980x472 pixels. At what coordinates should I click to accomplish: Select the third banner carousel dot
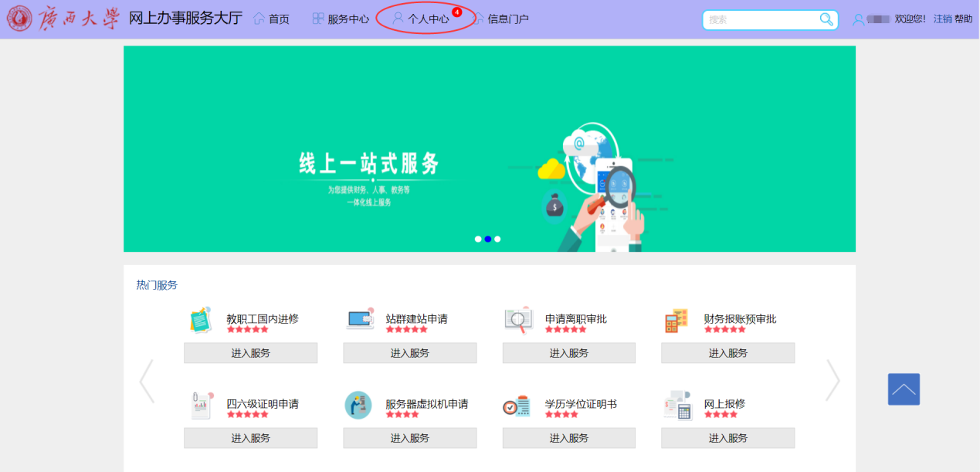point(497,239)
